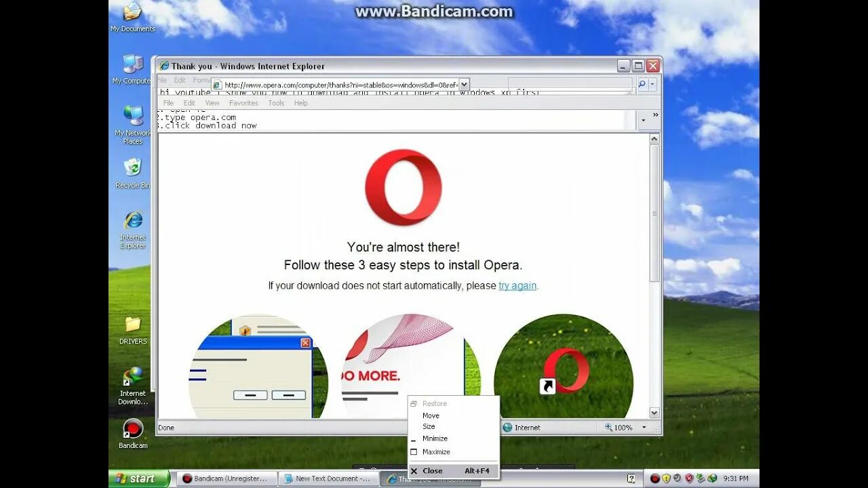Click the vertical scrollbar thumb

tap(654, 213)
